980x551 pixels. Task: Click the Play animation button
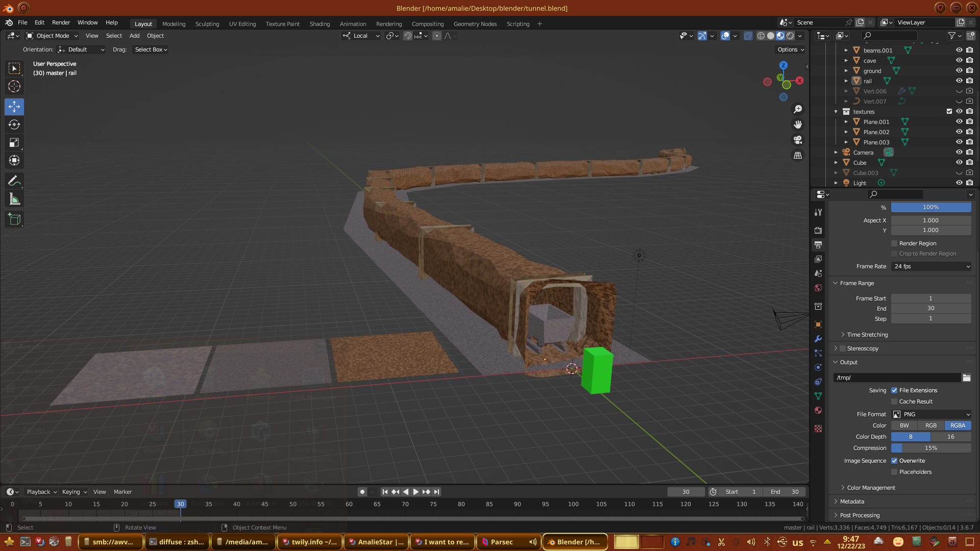[415, 492]
